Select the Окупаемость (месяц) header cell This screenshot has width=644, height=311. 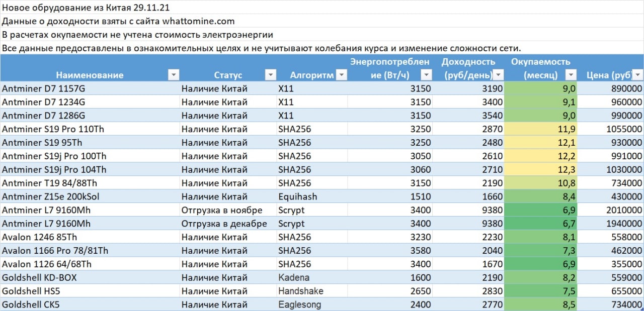click(541, 68)
